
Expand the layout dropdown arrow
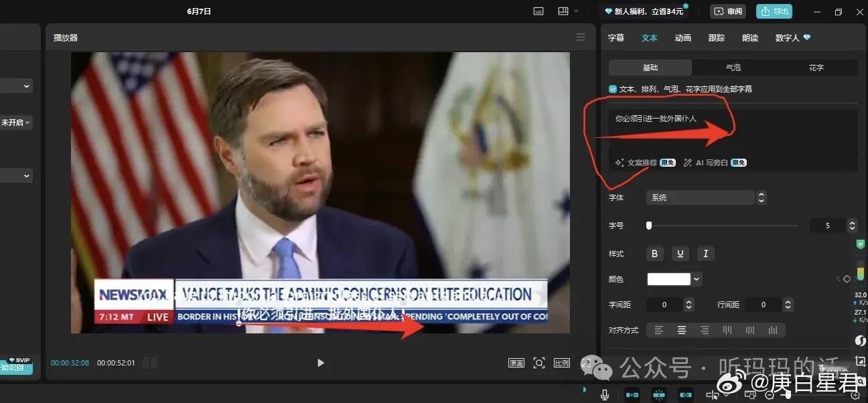click(575, 11)
